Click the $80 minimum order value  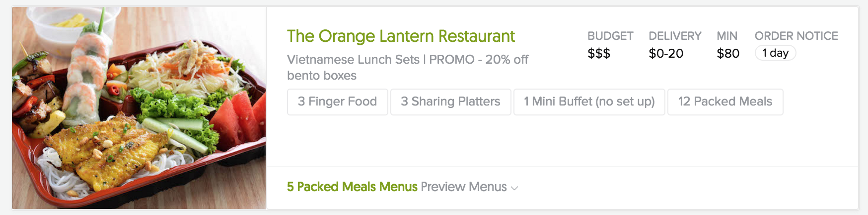(728, 54)
